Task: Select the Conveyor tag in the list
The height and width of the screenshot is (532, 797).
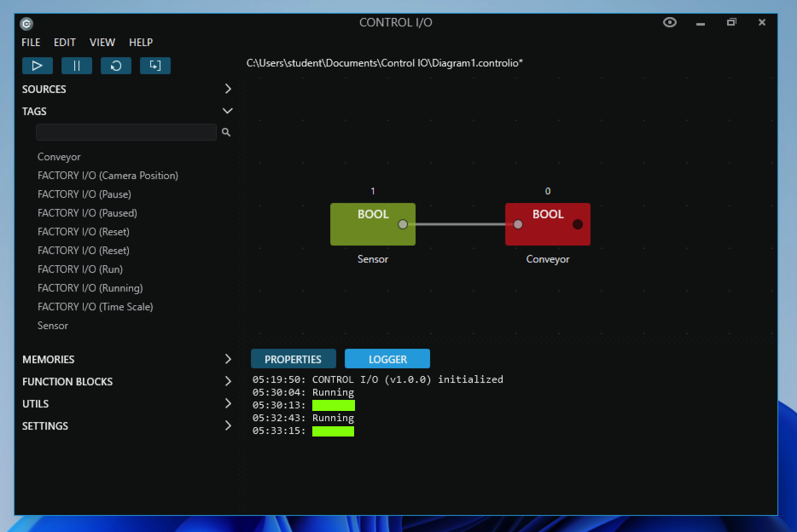Action: [59, 157]
